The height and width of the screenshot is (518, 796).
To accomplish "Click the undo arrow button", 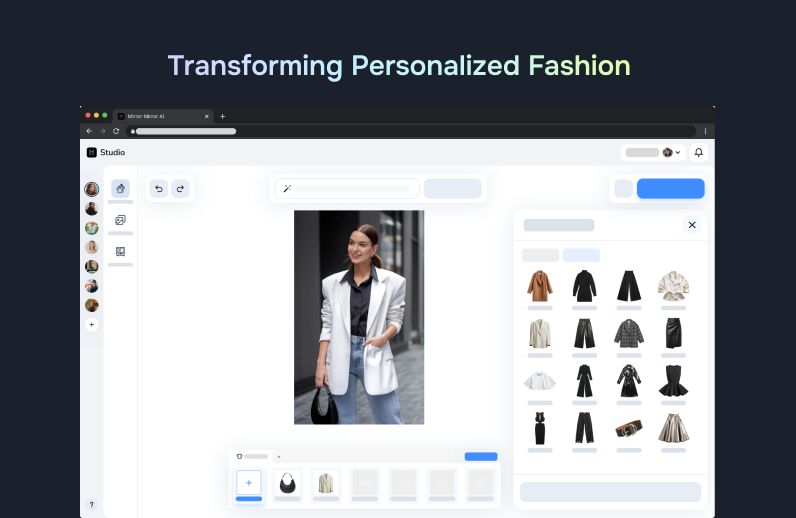I will click(x=158, y=188).
